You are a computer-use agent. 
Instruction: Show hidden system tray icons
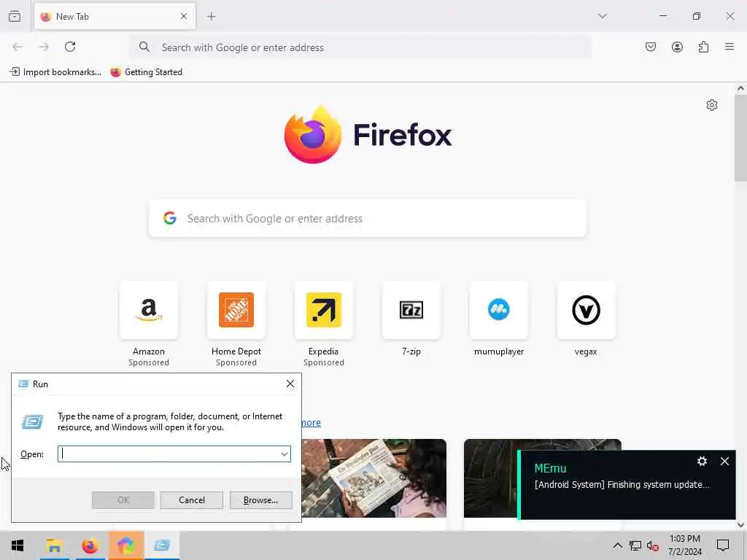click(617, 545)
